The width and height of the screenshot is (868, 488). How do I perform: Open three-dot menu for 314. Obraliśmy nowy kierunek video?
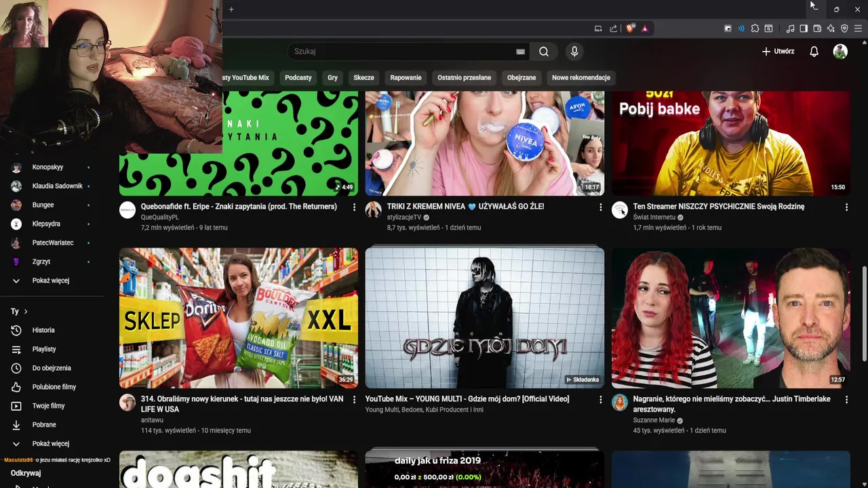click(354, 400)
